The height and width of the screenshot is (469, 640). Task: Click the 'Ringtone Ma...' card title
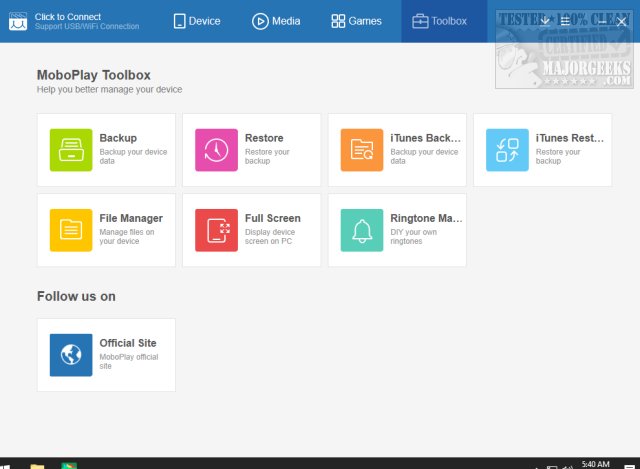(426, 218)
